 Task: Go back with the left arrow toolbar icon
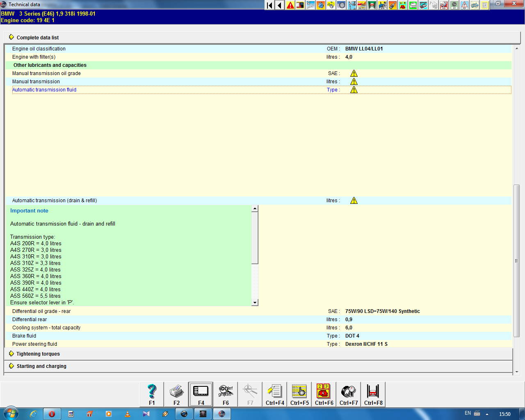[x=280, y=5]
